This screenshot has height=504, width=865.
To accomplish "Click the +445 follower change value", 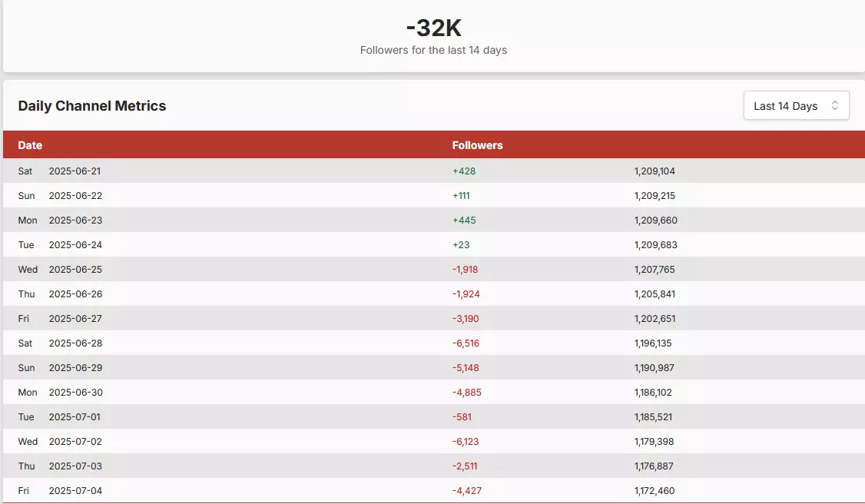I will point(464,220).
